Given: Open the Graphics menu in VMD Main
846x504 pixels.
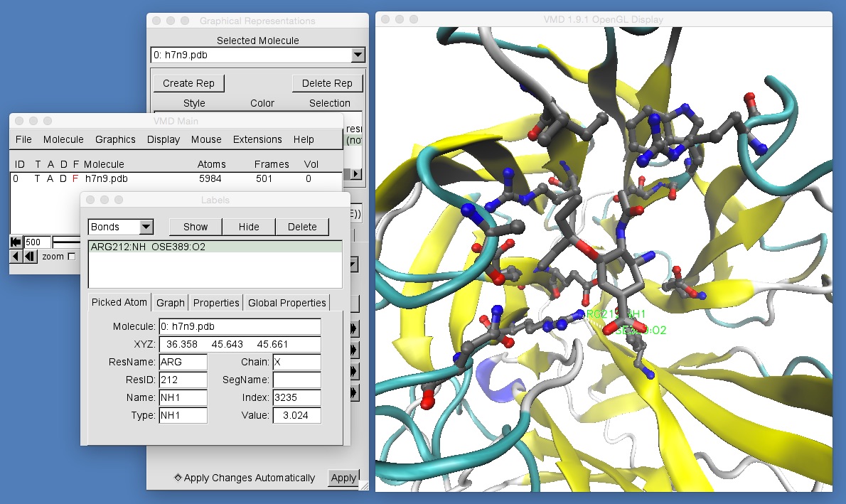Looking at the screenshot, I should coord(115,139).
